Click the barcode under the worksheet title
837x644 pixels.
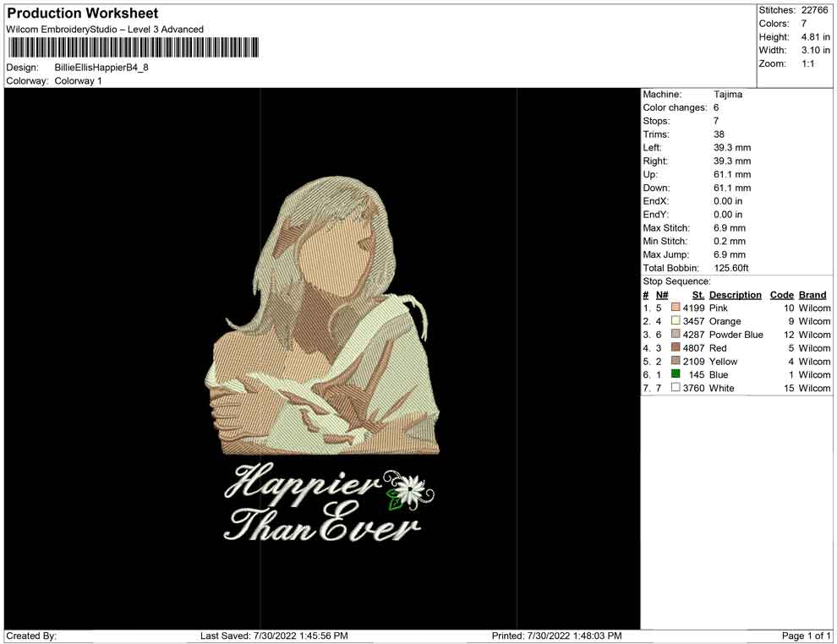pos(133,47)
